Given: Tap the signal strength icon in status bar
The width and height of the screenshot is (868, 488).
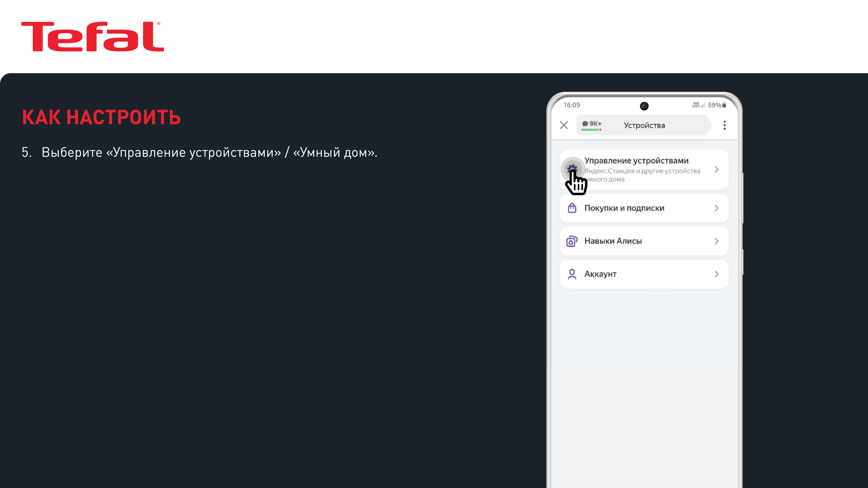Looking at the screenshot, I should point(703,105).
